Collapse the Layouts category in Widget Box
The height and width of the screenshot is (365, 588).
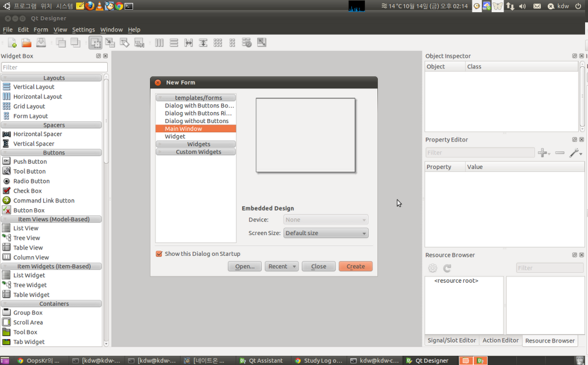(51, 78)
